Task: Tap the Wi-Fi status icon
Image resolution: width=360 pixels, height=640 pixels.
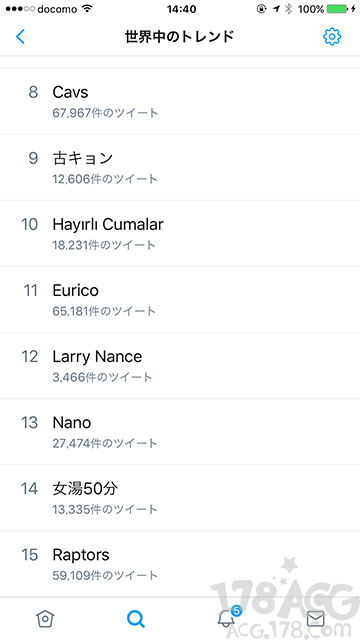Action: coord(87,9)
